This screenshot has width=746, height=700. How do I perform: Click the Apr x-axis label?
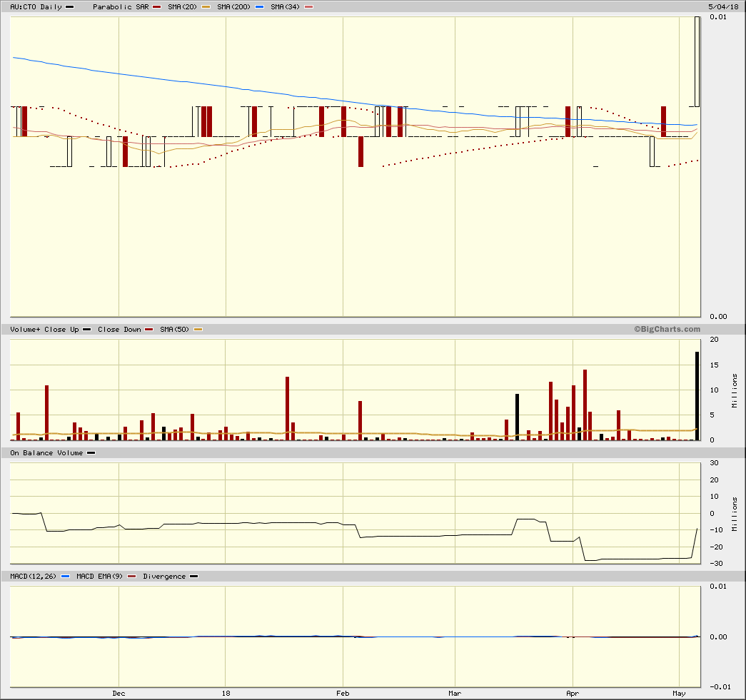pos(573,694)
